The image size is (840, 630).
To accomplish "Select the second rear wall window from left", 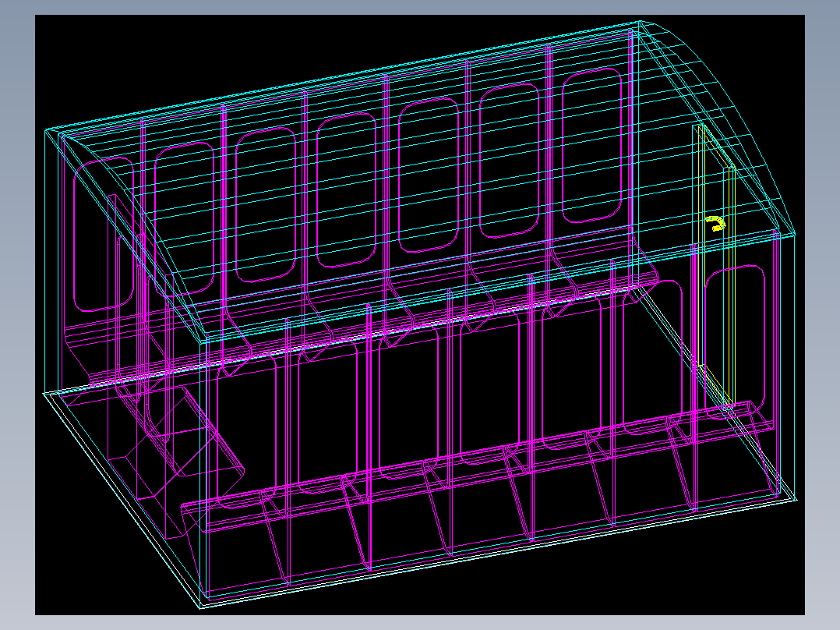I will [x=266, y=205].
